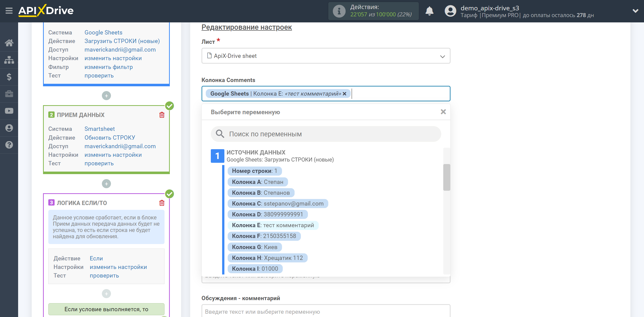Click Smartsheet access maverickandrii@gmail.com link

tap(120, 146)
